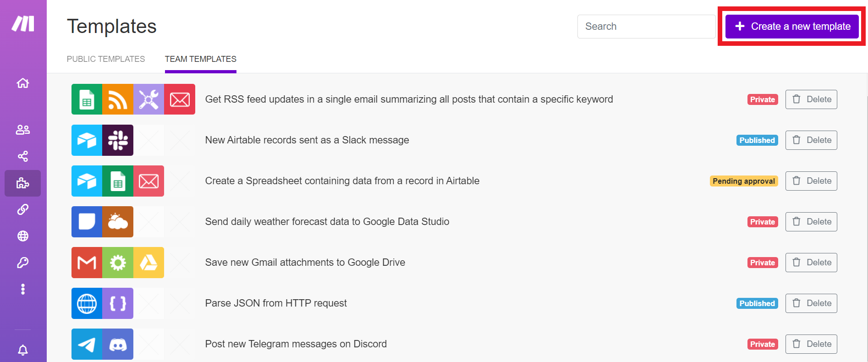
Task: Click the Slack app icon thumbnail
Action: tap(118, 140)
